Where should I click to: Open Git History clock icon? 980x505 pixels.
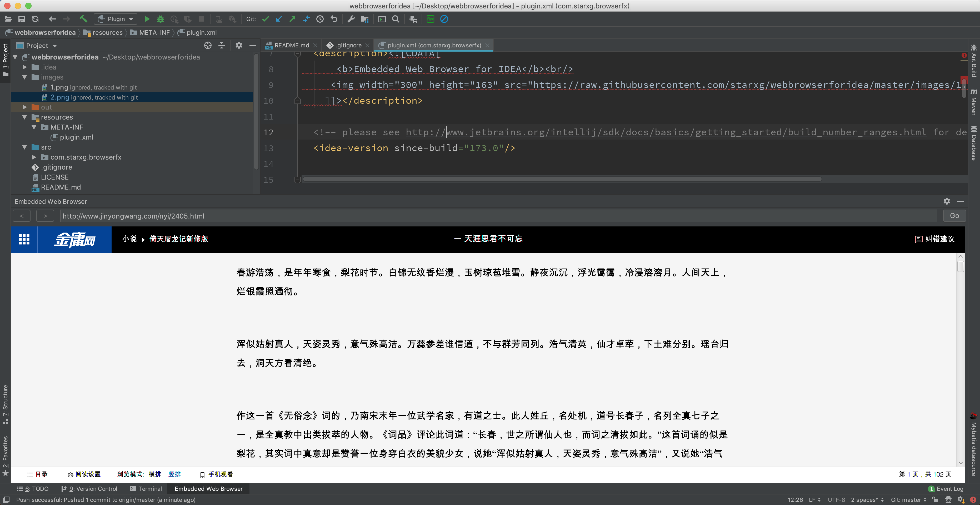pos(320,19)
